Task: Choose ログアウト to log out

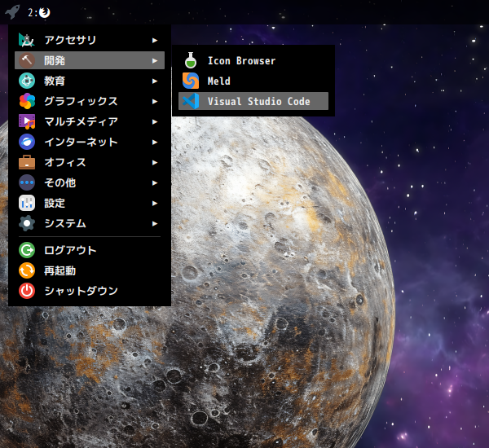Action: click(90, 250)
